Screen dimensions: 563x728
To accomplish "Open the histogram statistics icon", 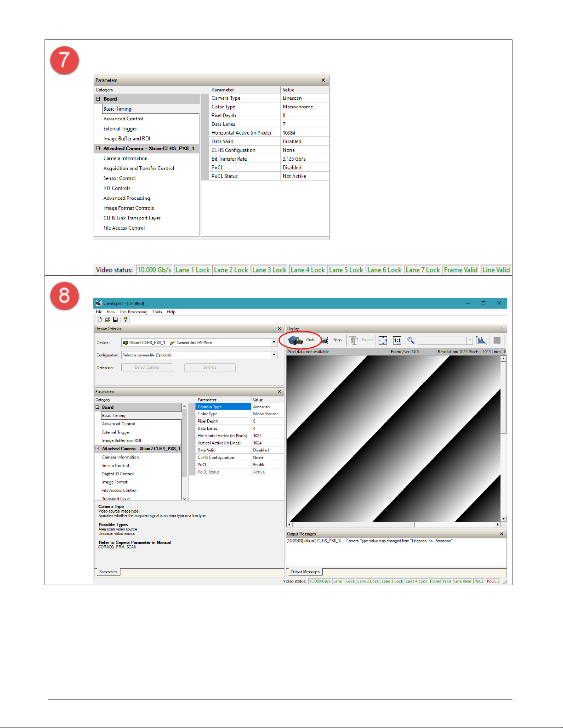I will [x=481, y=340].
